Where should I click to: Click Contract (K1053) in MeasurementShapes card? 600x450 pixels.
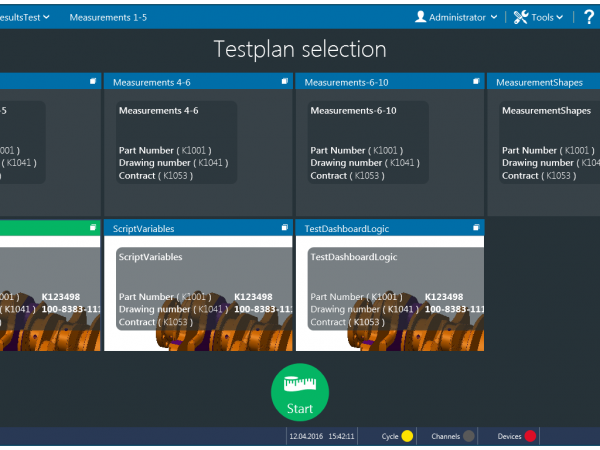pos(539,176)
